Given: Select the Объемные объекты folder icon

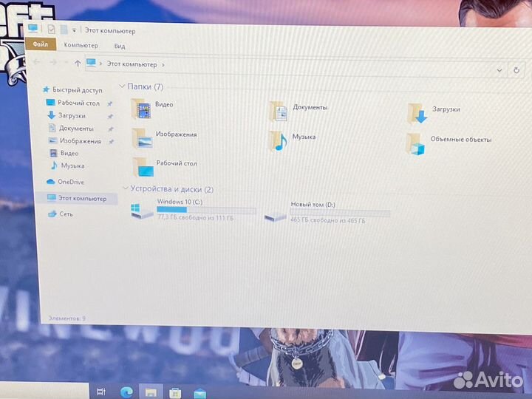Looking at the screenshot, I should pyautogui.click(x=416, y=144).
